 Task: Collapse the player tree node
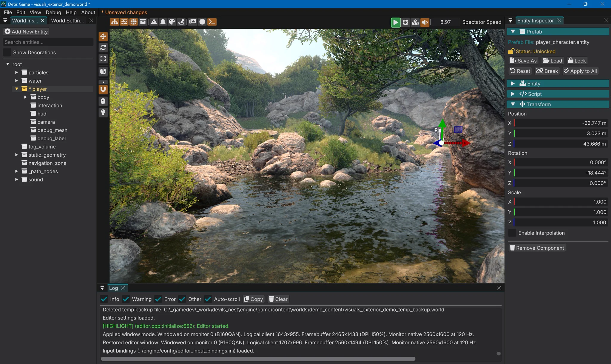pos(16,89)
